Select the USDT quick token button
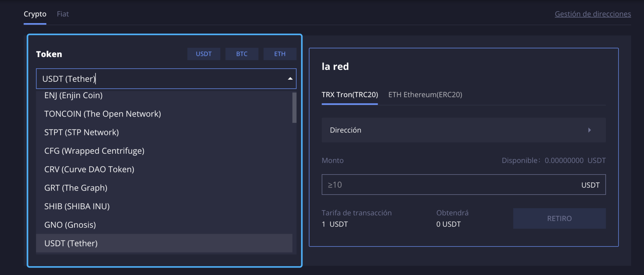 coord(204,54)
